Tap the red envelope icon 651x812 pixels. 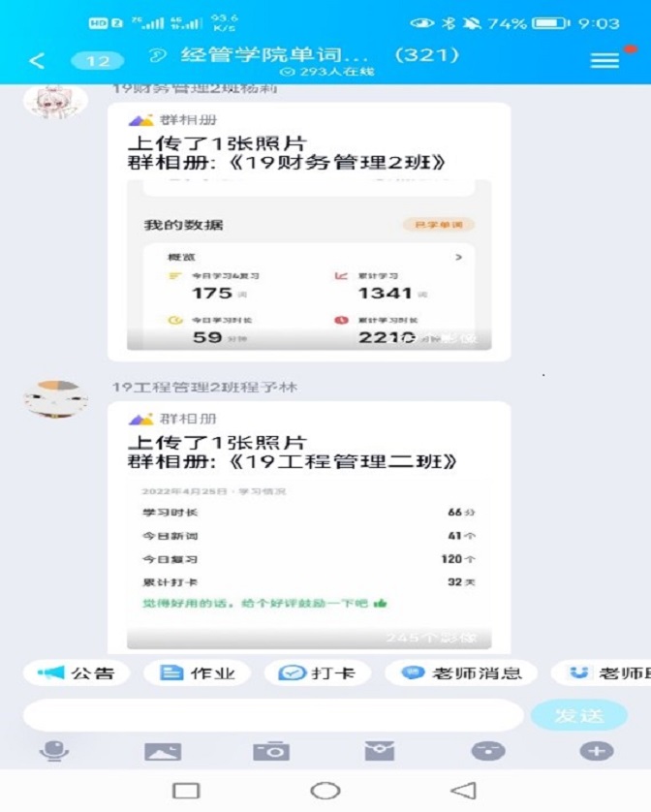(x=380, y=750)
